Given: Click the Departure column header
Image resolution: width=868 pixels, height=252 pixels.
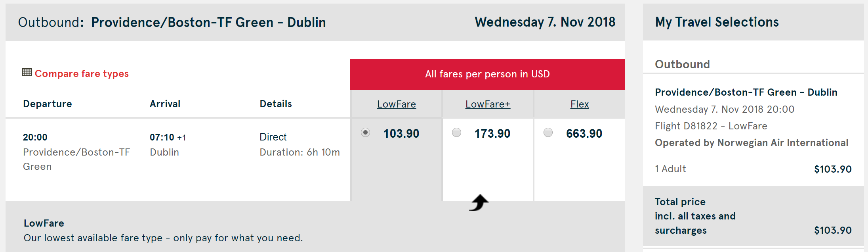Looking at the screenshot, I should [x=48, y=104].
